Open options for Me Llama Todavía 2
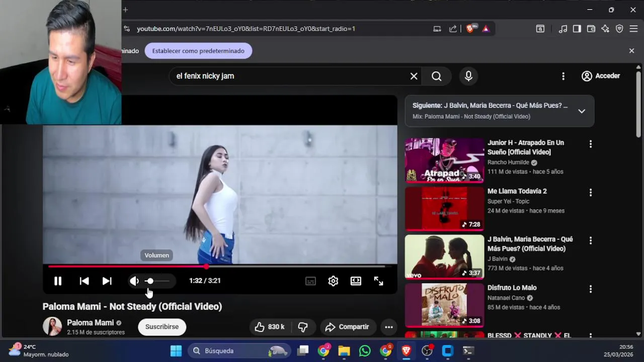 pos(590,192)
